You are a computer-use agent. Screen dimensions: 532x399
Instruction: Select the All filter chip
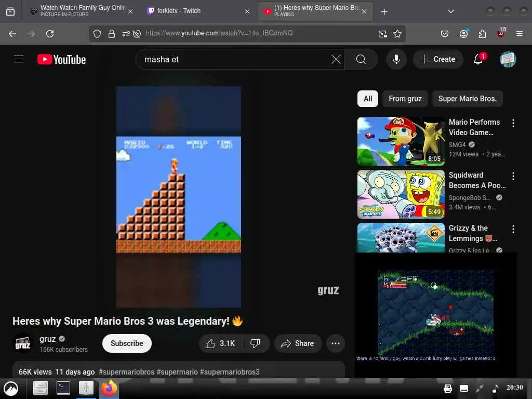tap(368, 99)
